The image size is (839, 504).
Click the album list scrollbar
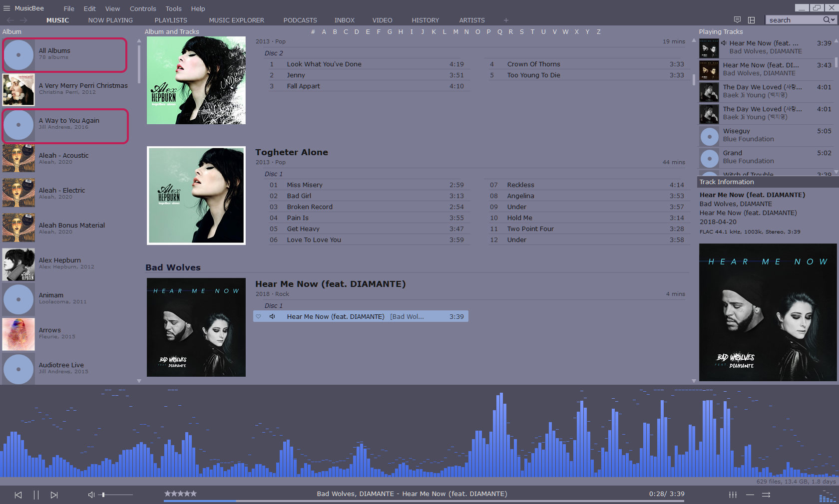click(139, 65)
